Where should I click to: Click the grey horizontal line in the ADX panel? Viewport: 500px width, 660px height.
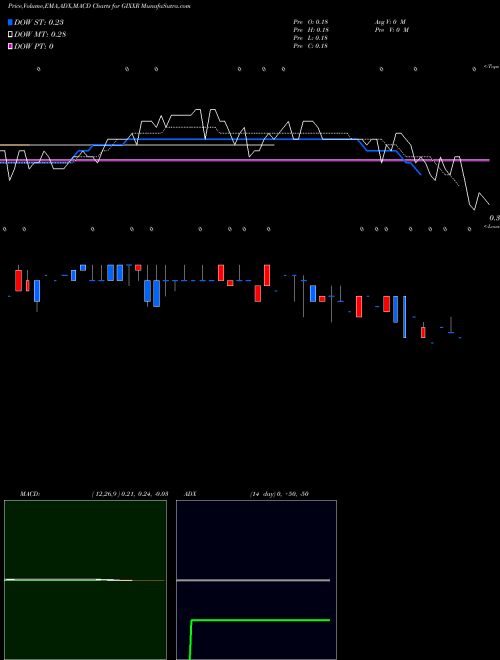pyautogui.click(x=253, y=580)
